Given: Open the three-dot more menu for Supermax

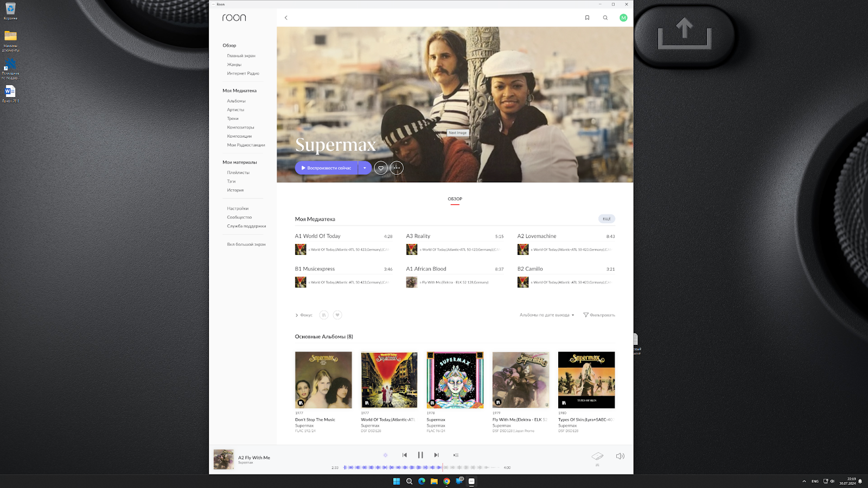Looking at the screenshot, I should (397, 168).
